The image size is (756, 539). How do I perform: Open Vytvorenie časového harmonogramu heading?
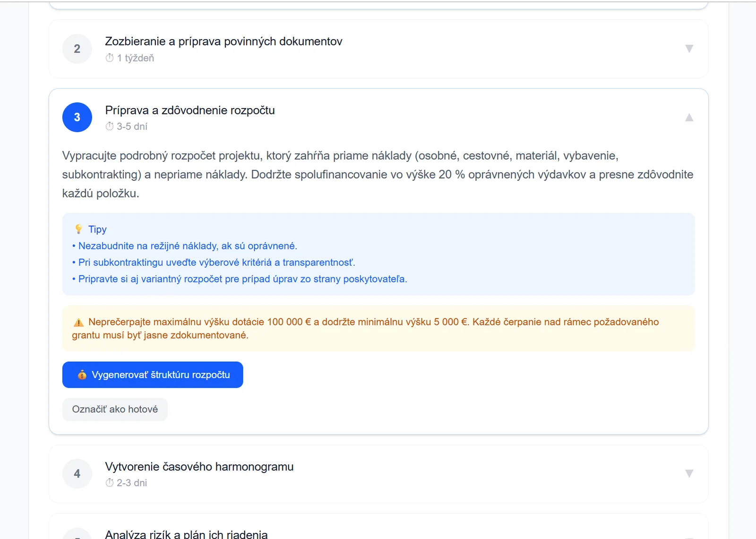[199, 467]
